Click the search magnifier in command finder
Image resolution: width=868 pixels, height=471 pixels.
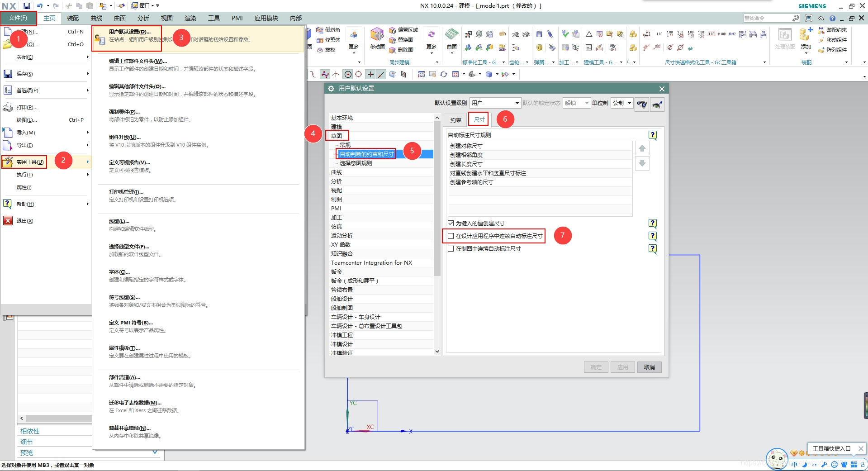[x=796, y=18]
